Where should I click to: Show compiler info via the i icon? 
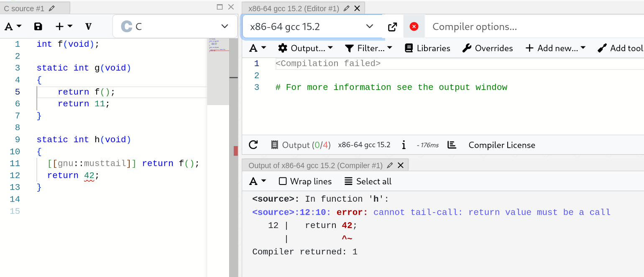(x=404, y=145)
